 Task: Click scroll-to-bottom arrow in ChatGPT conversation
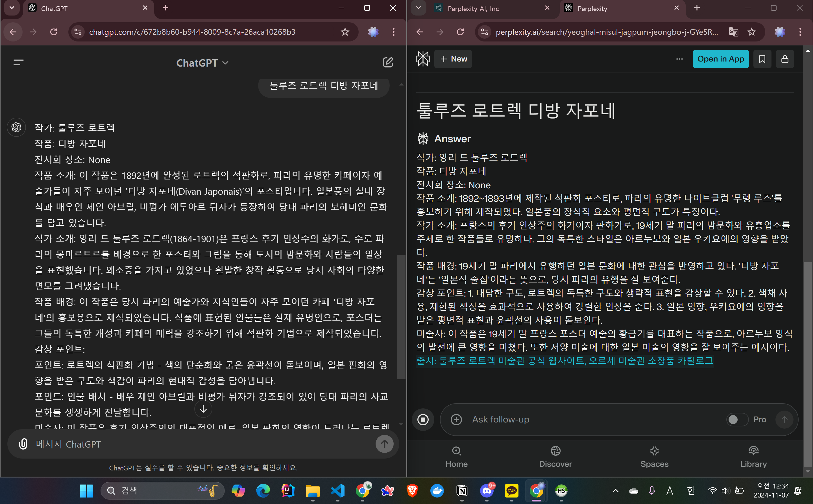[x=203, y=409]
